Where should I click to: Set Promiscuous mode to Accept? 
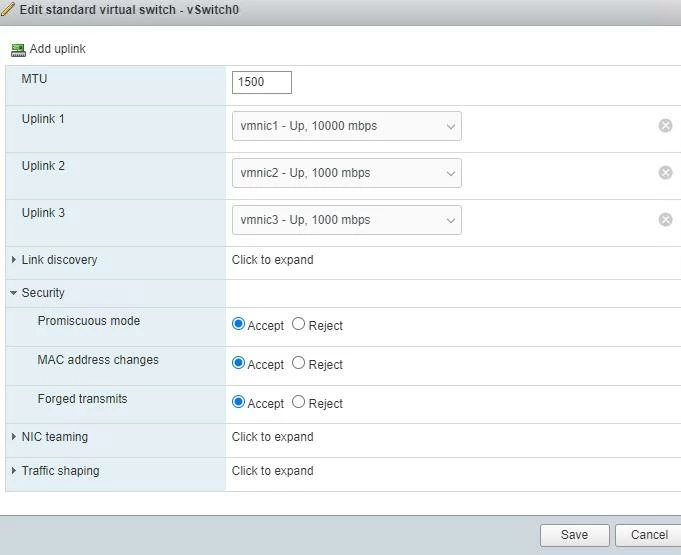pyautogui.click(x=238, y=324)
